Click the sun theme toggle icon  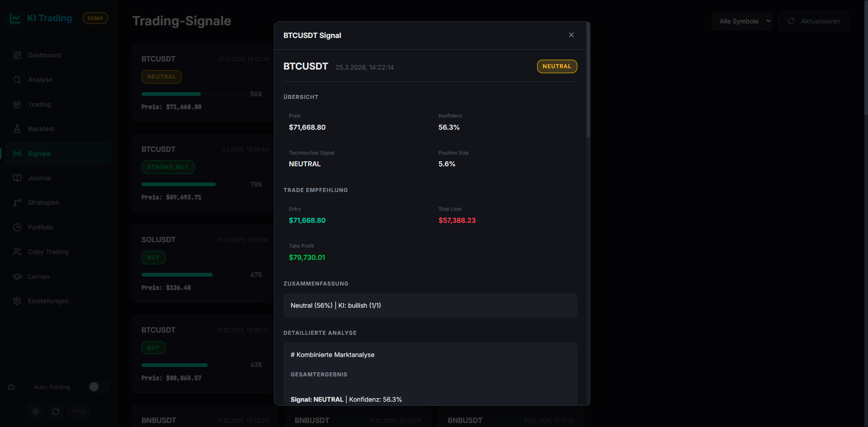[36, 412]
